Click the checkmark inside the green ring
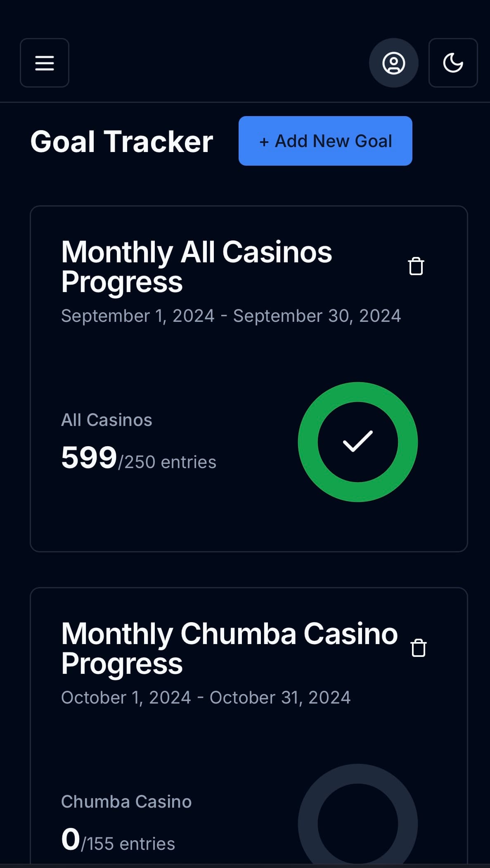This screenshot has height=868, width=490. click(357, 441)
